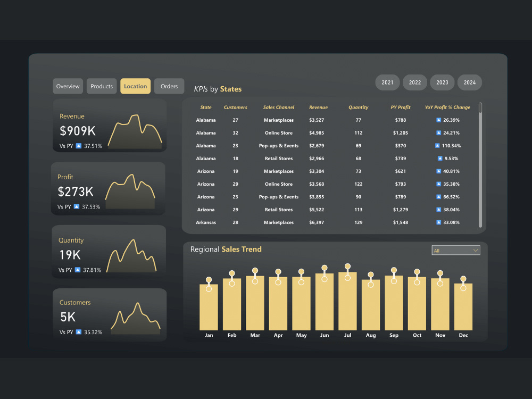
Task: Sort table by PY Profit header
Action: click(x=401, y=107)
